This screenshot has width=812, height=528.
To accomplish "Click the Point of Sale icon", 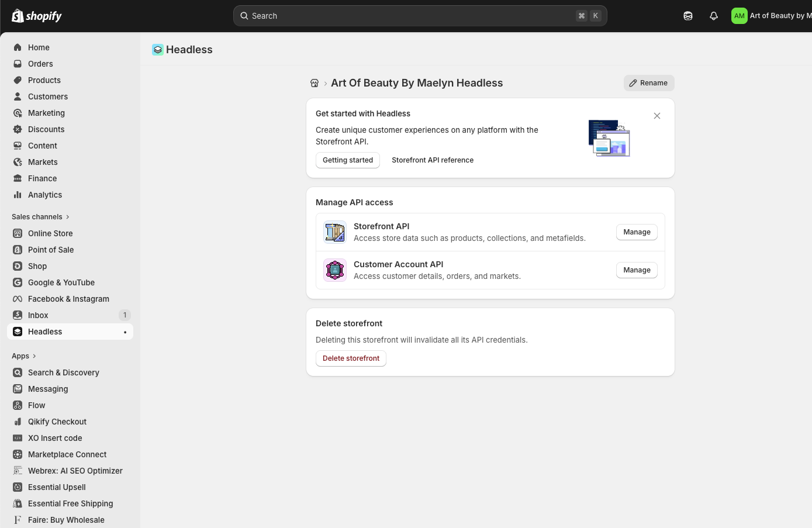I will pyautogui.click(x=18, y=250).
